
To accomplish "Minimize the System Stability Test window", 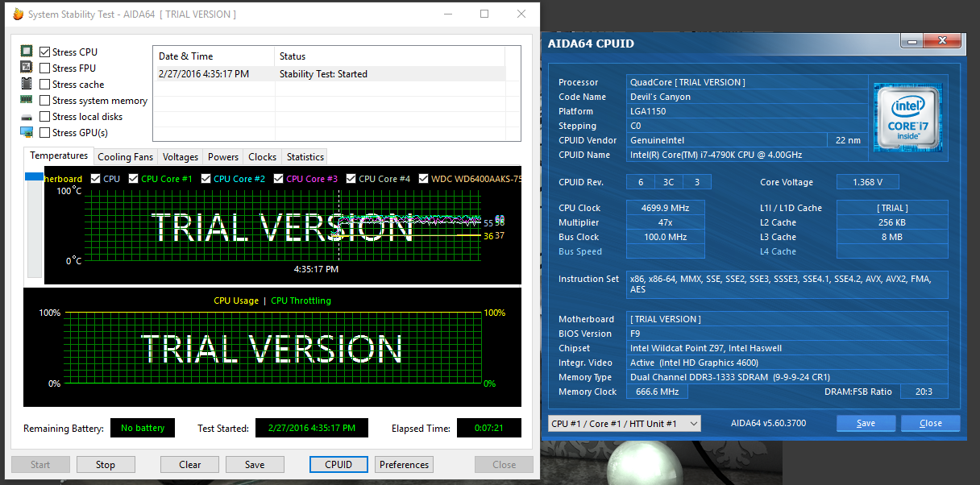I will [x=447, y=14].
